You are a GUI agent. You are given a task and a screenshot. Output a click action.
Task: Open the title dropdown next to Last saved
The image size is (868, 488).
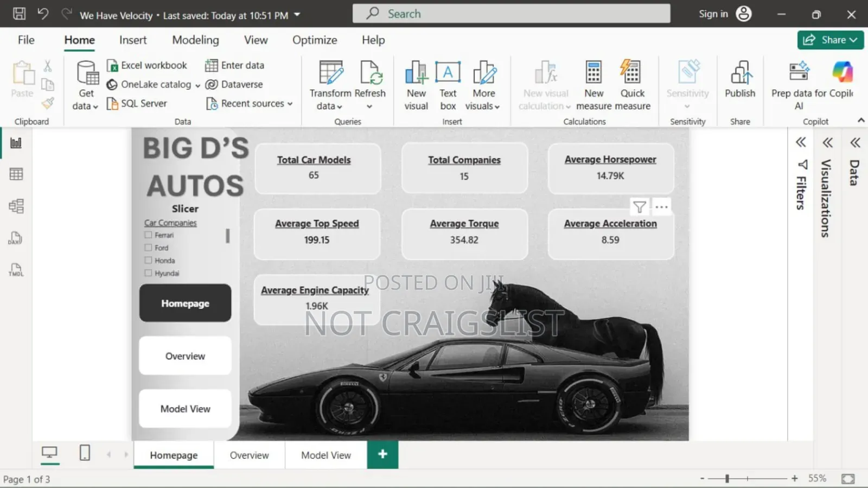coord(297,15)
